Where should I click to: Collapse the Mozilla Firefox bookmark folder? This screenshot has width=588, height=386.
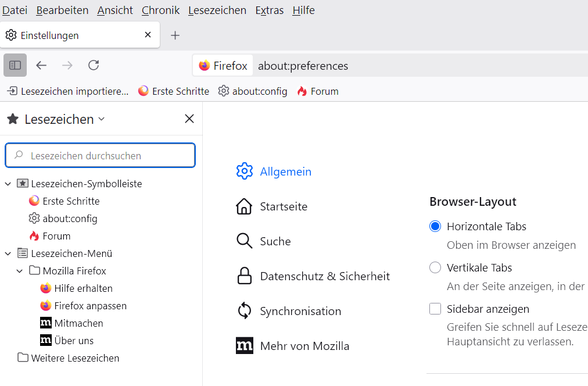20,271
